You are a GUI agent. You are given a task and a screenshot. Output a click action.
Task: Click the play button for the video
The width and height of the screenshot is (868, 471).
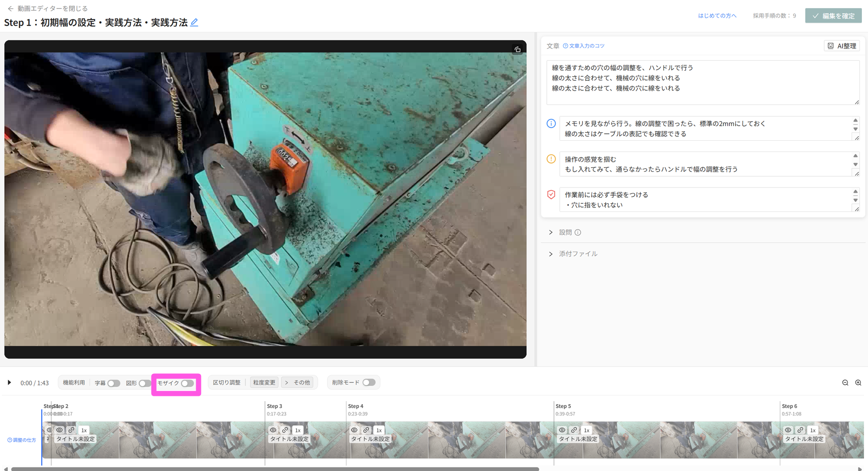point(9,382)
